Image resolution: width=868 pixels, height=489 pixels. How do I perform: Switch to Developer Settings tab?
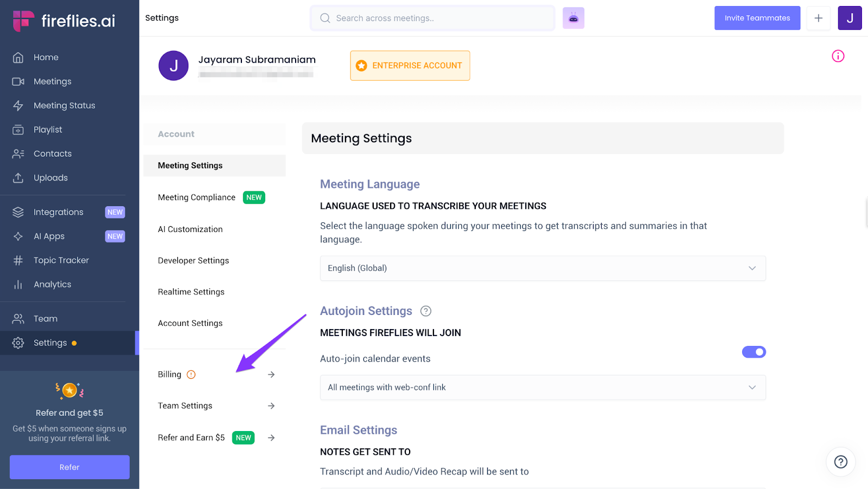click(x=193, y=261)
